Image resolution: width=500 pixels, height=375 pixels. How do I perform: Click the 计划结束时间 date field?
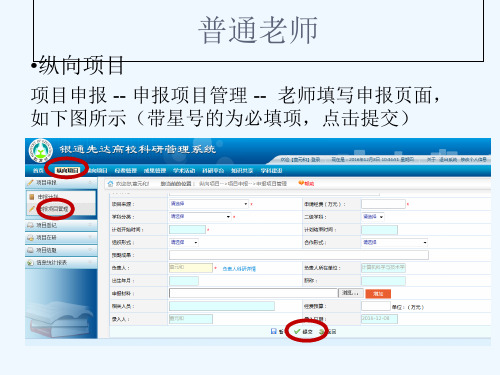[379, 230]
